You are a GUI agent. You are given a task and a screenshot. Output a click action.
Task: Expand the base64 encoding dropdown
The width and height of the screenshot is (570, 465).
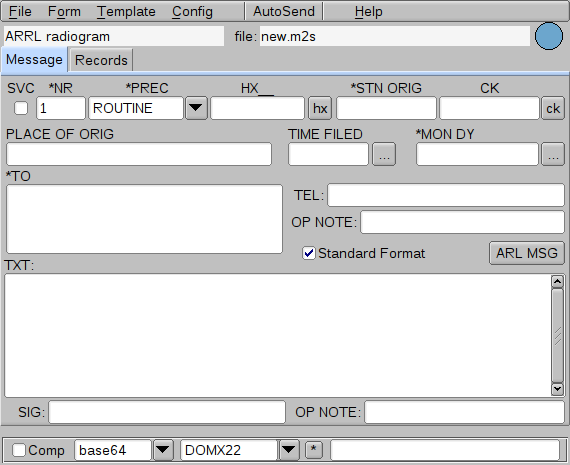[x=163, y=450]
